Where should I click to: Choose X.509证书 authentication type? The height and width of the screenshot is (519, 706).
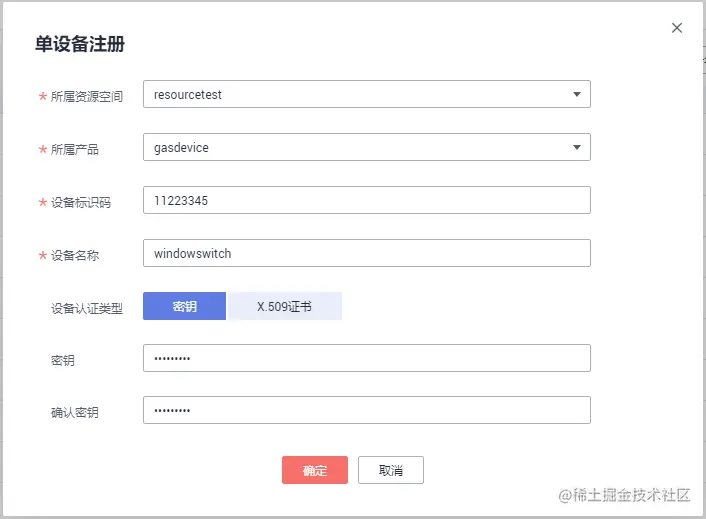285,306
